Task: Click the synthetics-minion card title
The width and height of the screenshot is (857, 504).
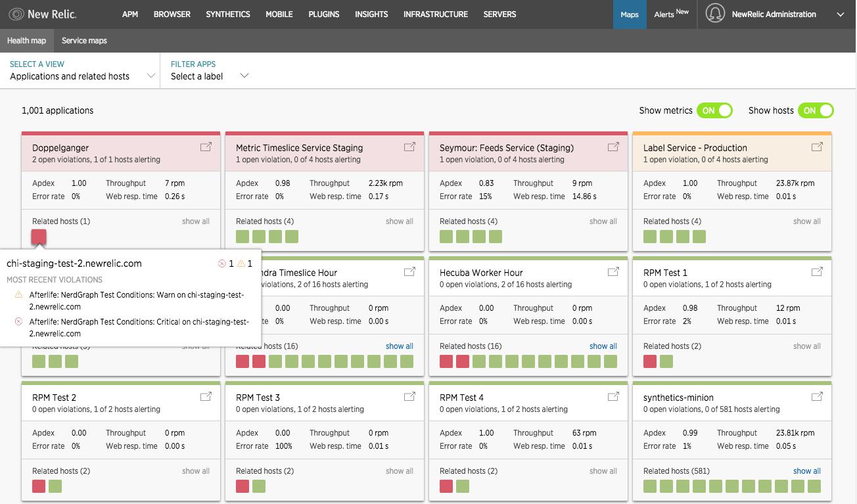Action: pos(678,398)
